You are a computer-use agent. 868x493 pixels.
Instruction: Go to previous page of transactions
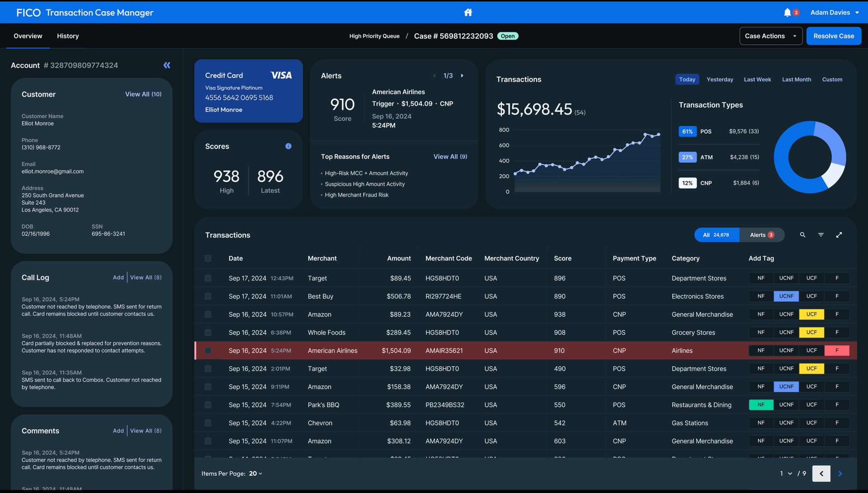[x=821, y=474]
